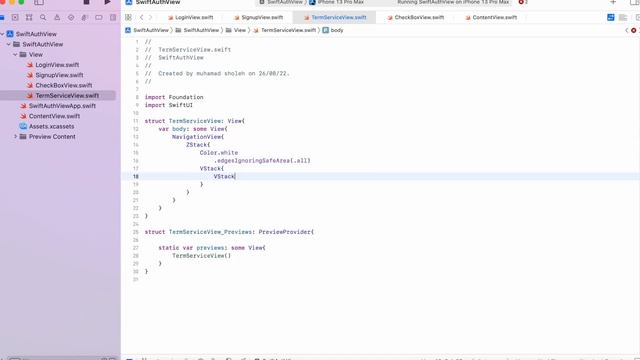Click SwiftAuthView project in jump bar
The image size is (640, 360).
click(x=147, y=30)
